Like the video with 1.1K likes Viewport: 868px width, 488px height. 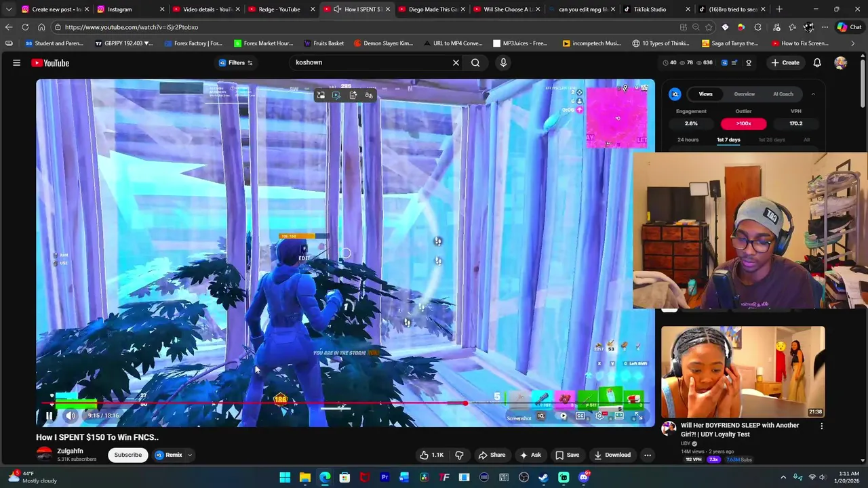[x=431, y=455]
